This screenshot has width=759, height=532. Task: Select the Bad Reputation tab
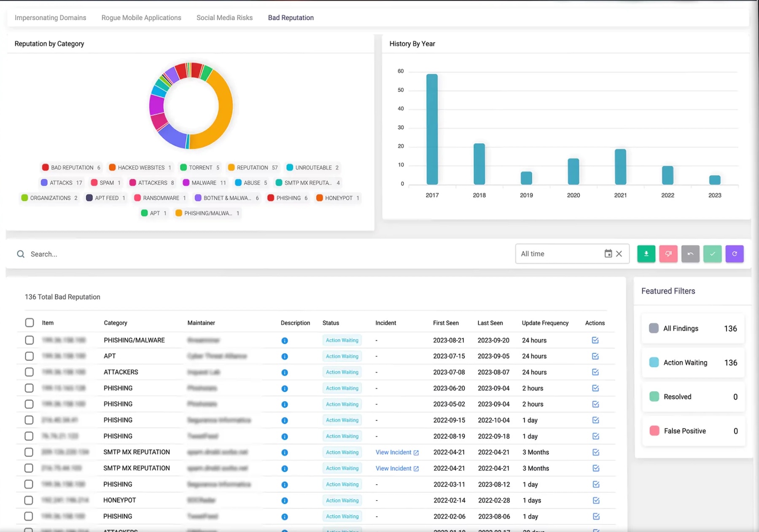[x=291, y=18]
